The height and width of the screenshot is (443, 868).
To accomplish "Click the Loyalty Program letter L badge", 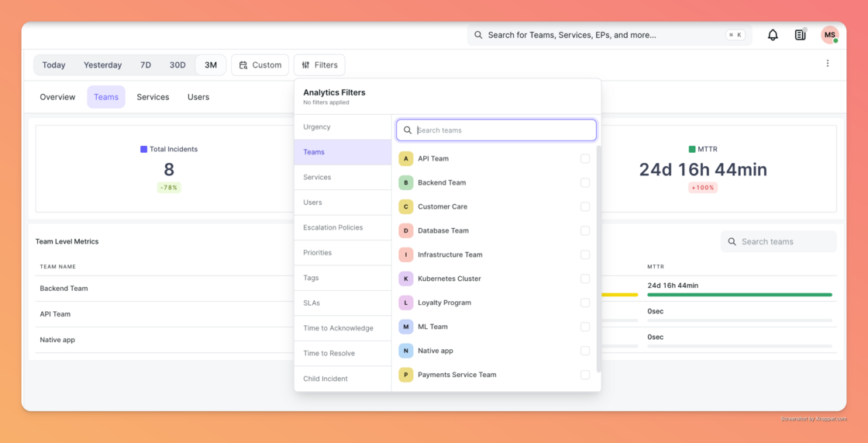I will pyautogui.click(x=406, y=303).
